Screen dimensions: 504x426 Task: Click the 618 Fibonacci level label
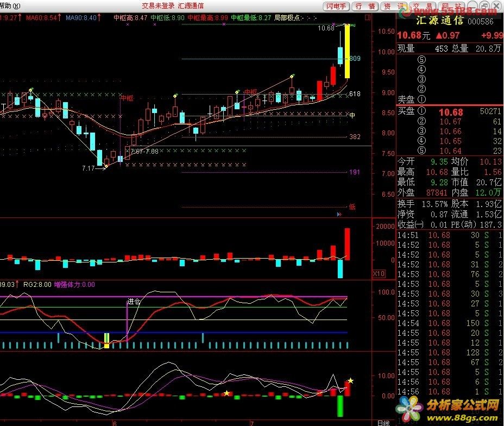(355, 94)
